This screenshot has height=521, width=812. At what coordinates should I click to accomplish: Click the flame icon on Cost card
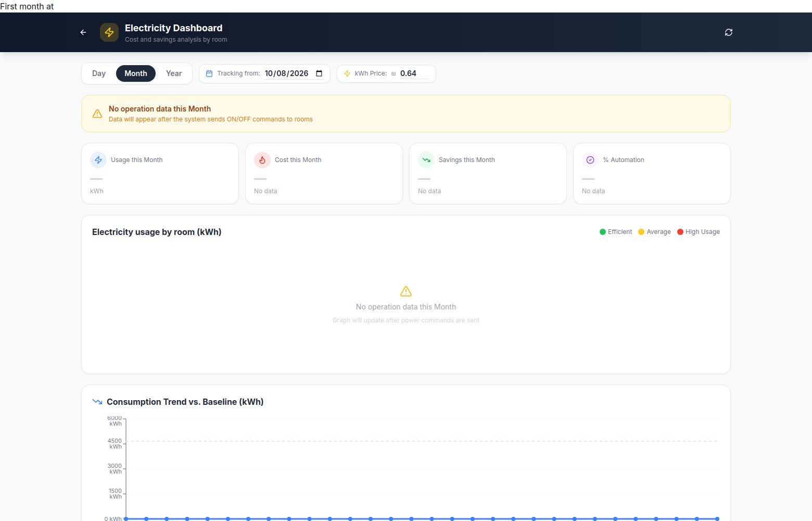click(x=262, y=160)
